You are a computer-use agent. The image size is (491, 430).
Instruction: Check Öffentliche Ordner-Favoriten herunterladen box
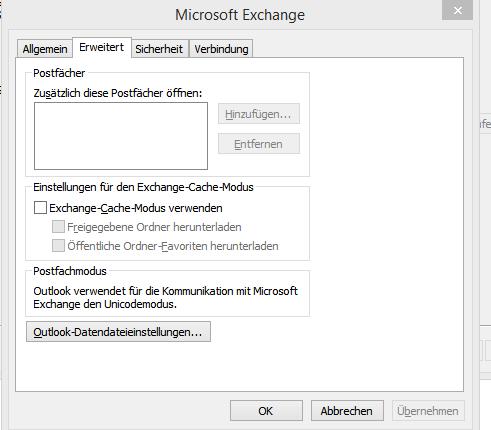pos(58,246)
